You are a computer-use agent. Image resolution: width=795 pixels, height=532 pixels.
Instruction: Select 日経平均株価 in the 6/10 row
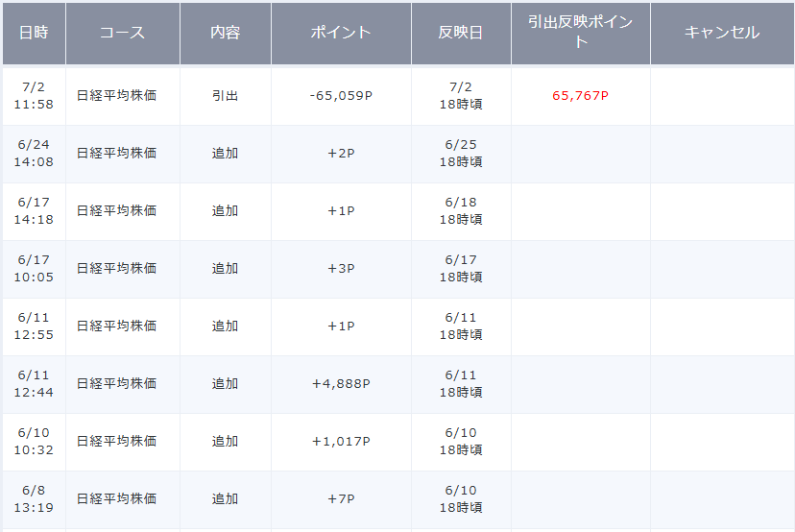pyautogui.click(x=116, y=442)
